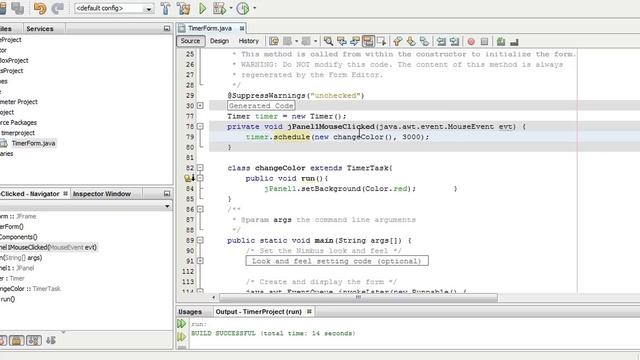The height and width of the screenshot is (360, 640).
Task: Click hint lightbulb on line 83 gutter
Action: pyautogui.click(x=188, y=178)
